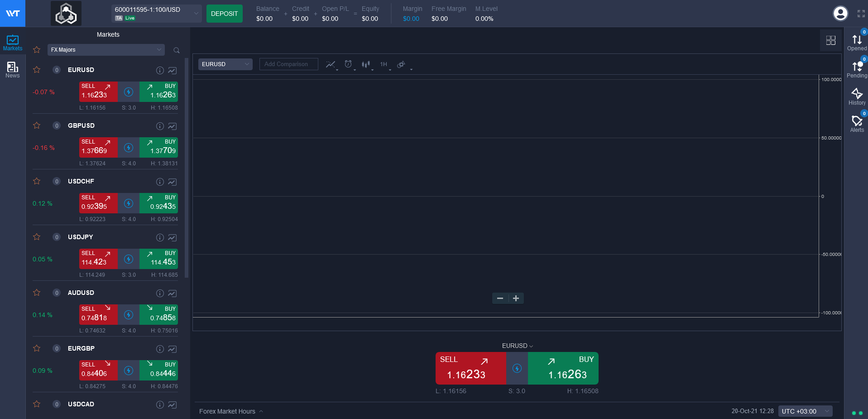Buy GBPUSD at 1.37709

(158, 148)
